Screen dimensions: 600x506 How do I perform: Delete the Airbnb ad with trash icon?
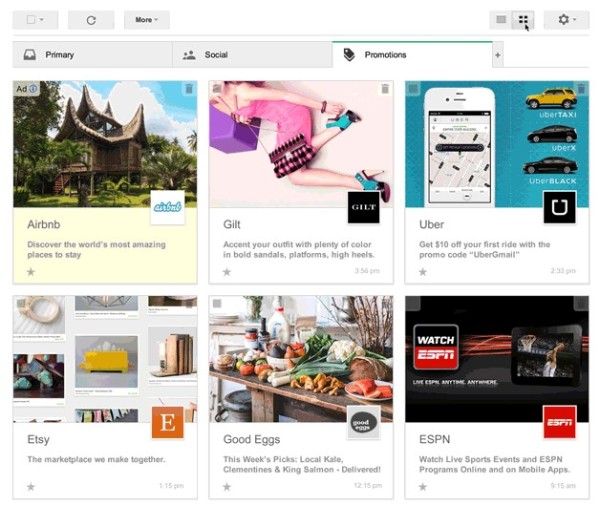(189, 89)
